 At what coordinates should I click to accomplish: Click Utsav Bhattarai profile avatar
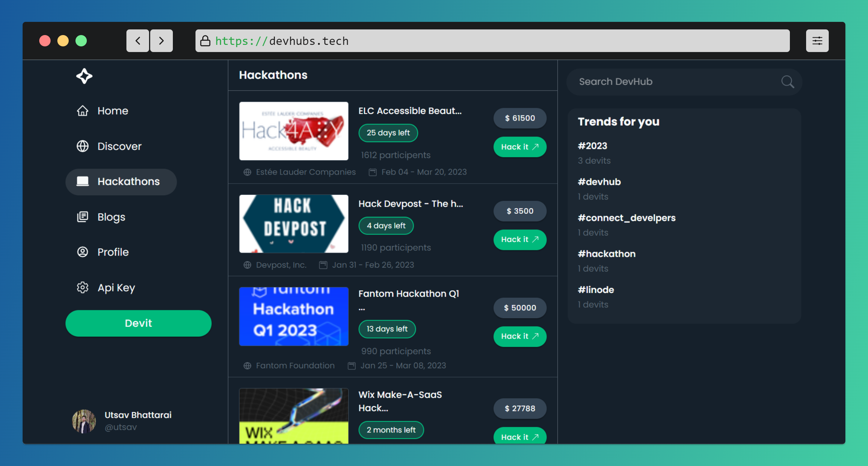[x=84, y=421]
